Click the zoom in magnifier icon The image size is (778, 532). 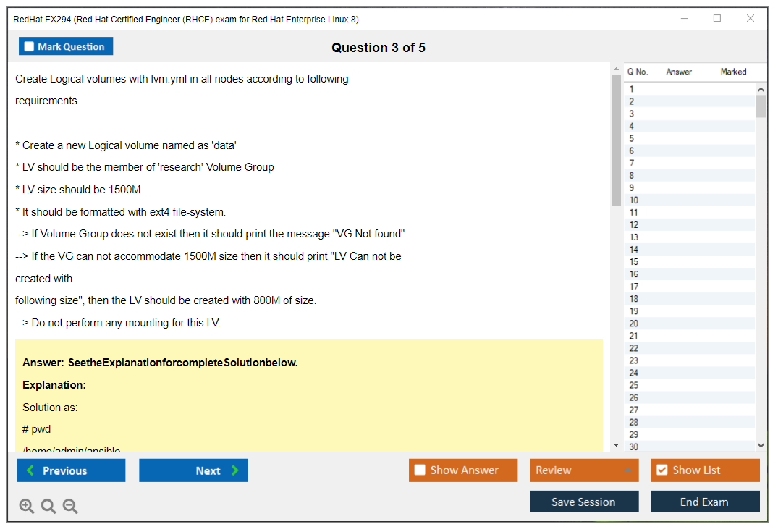click(x=27, y=506)
